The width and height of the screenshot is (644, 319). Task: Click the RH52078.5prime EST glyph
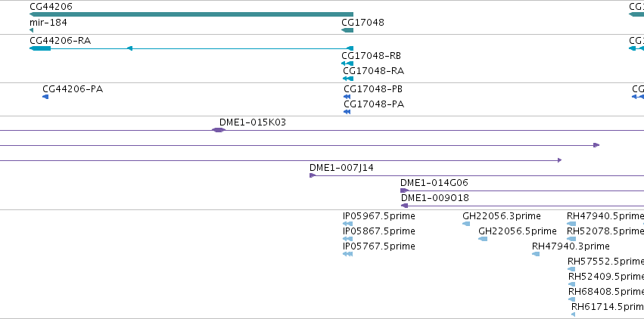tap(571, 239)
